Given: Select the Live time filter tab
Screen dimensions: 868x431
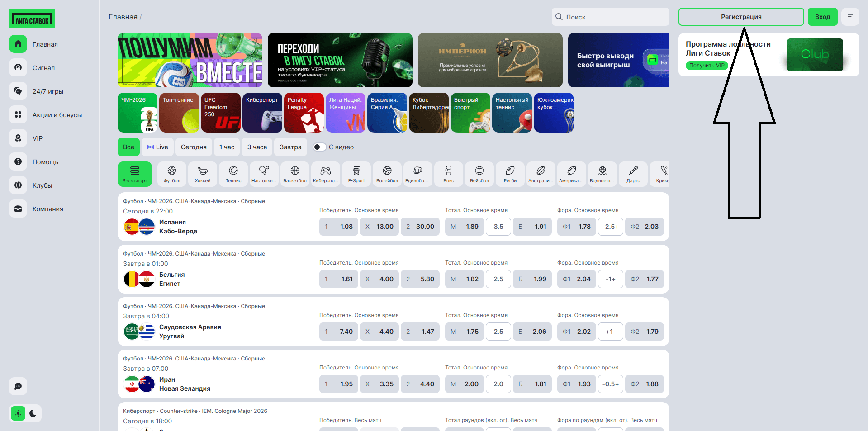Looking at the screenshot, I should 157,147.
